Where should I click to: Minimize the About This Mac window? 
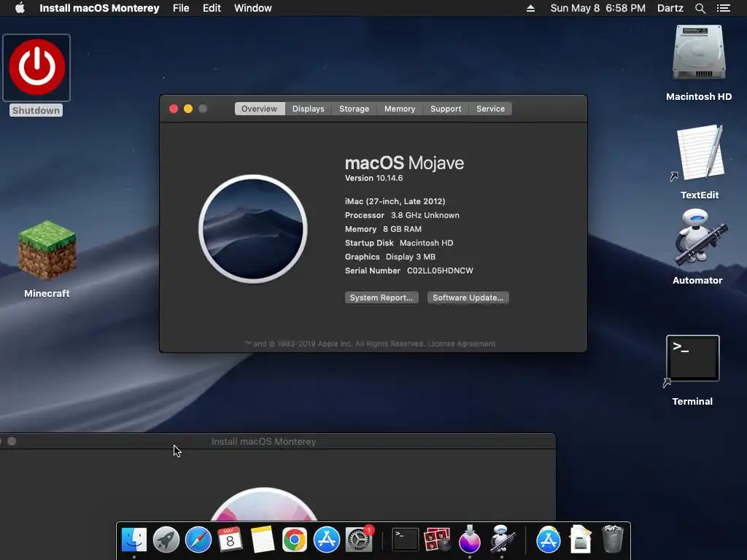tap(188, 109)
